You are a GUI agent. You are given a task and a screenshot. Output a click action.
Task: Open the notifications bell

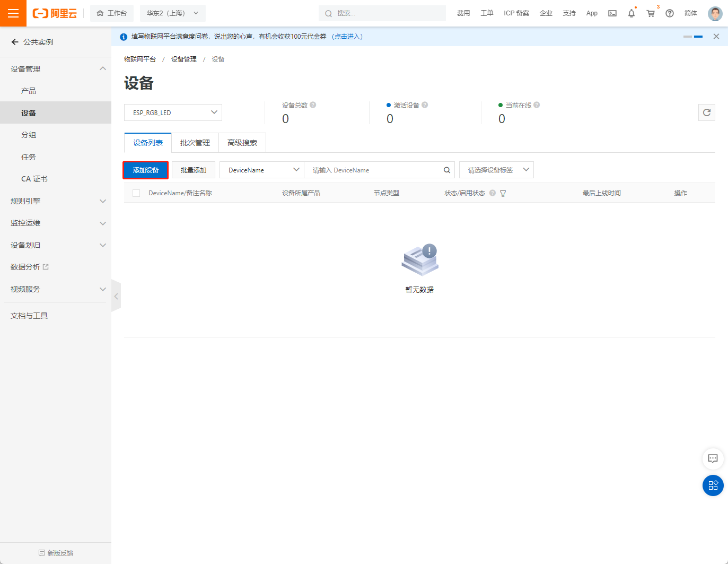pyautogui.click(x=631, y=13)
